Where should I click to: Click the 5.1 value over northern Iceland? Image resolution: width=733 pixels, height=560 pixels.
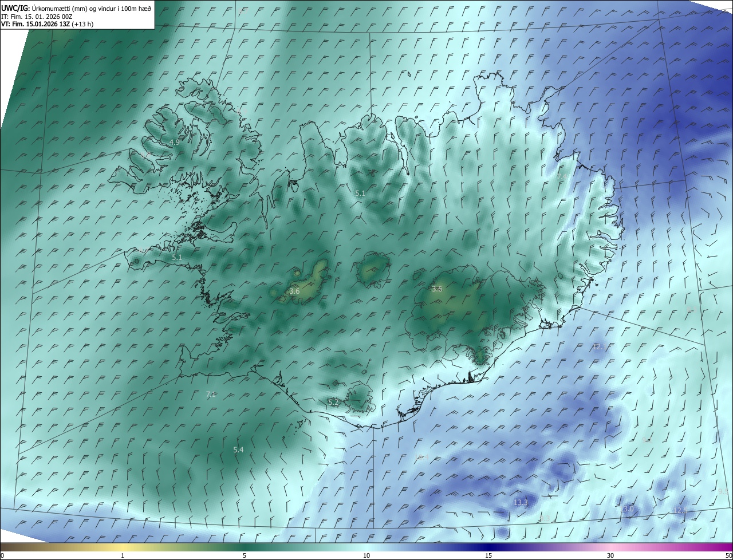360,194
